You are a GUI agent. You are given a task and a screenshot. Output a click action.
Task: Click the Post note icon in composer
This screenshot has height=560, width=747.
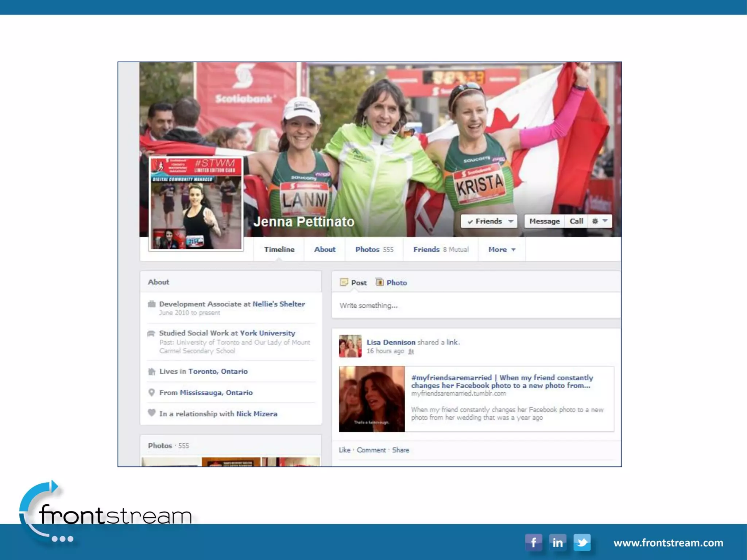click(344, 282)
